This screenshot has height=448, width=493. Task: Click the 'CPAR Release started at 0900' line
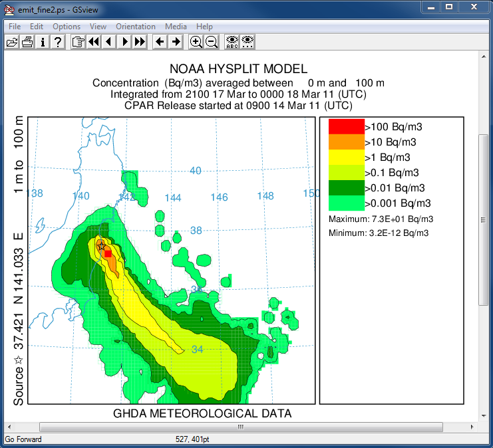(238, 105)
